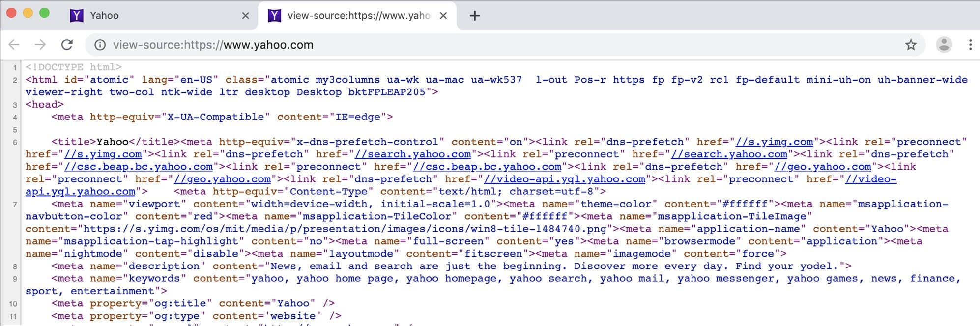Click the "fitscreen" content value
This screenshot has height=326, width=980.
pyautogui.click(x=493, y=254)
